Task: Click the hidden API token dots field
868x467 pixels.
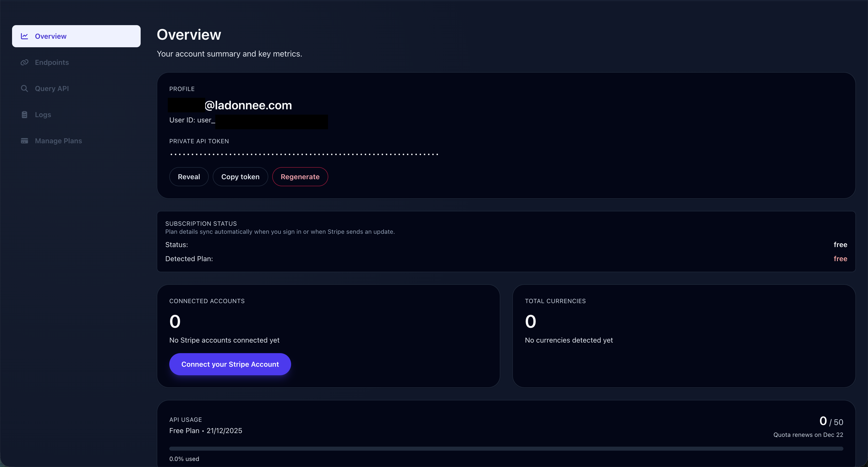Action: pos(303,154)
